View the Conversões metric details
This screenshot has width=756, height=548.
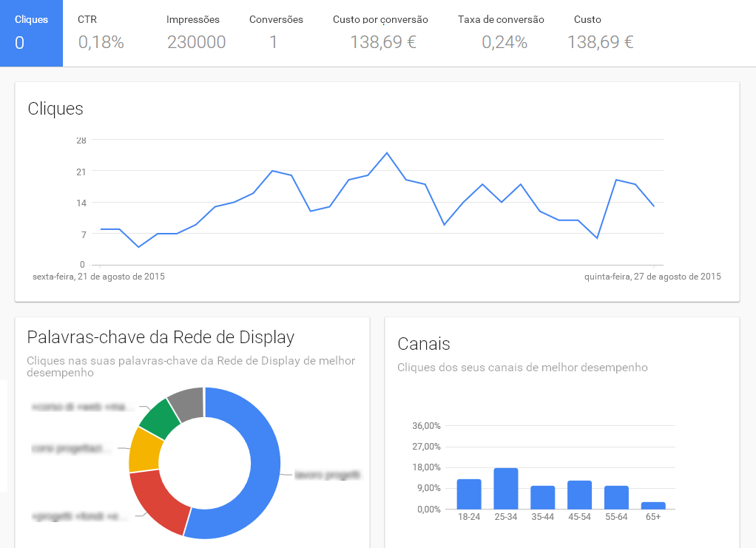pyautogui.click(x=276, y=31)
